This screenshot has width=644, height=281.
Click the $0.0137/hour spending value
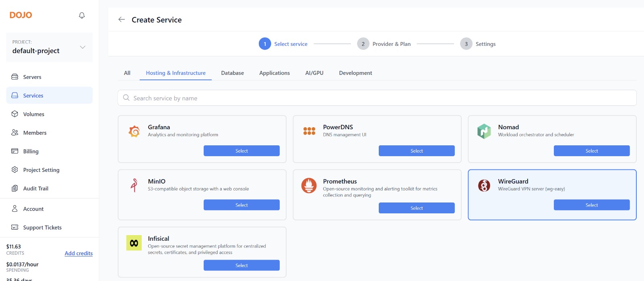pos(22,264)
